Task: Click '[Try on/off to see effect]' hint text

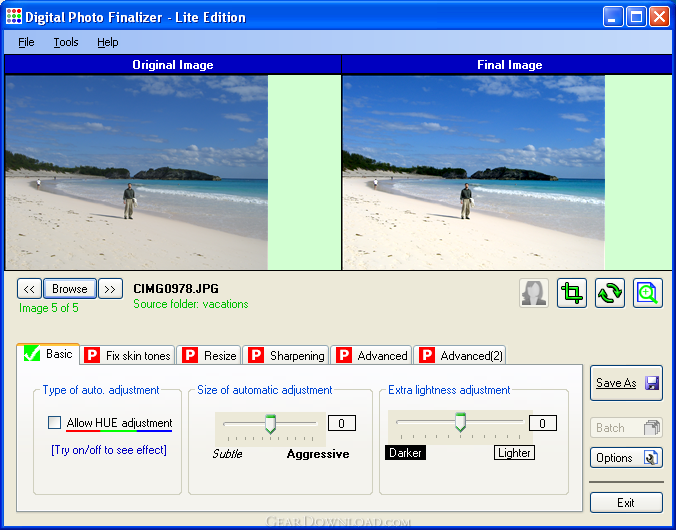Action: pyautogui.click(x=109, y=450)
